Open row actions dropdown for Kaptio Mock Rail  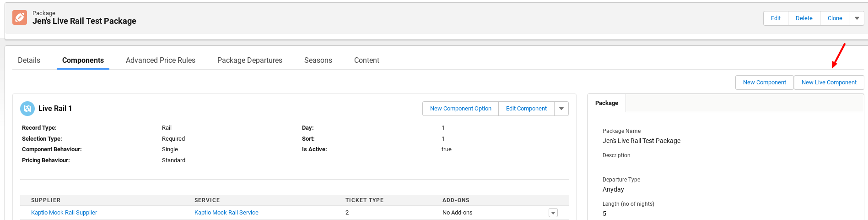point(553,213)
